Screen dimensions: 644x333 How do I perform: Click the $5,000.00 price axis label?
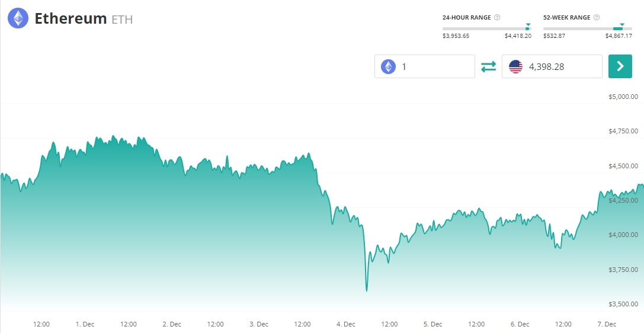(623, 97)
